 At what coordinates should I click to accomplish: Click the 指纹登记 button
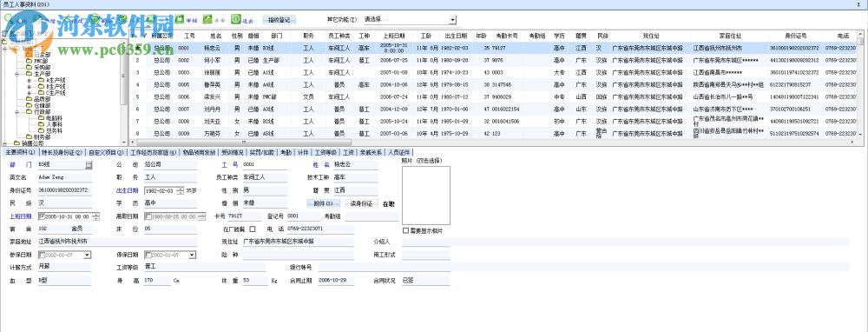(x=279, y=20)
